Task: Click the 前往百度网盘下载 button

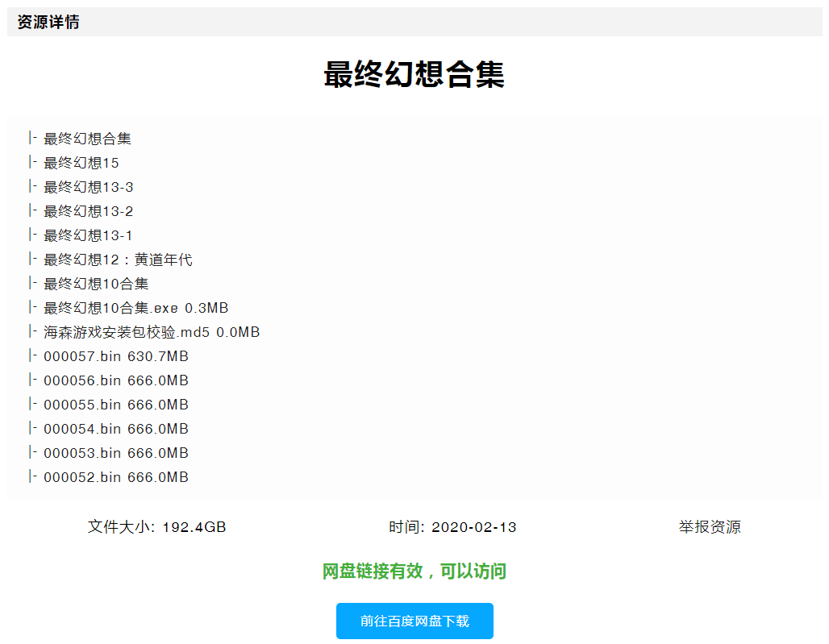Action: click(x=414, y=621)
